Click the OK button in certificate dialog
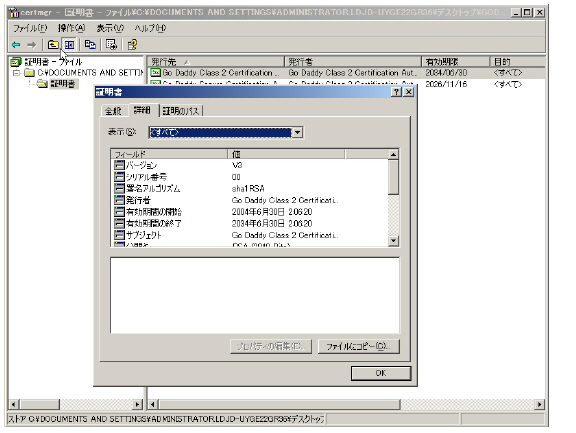This screenshot has width=576, height=433. coord(381,373)
